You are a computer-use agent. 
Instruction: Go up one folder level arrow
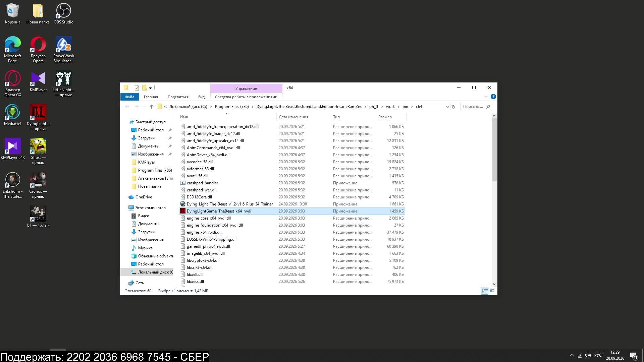pos(152,107)
